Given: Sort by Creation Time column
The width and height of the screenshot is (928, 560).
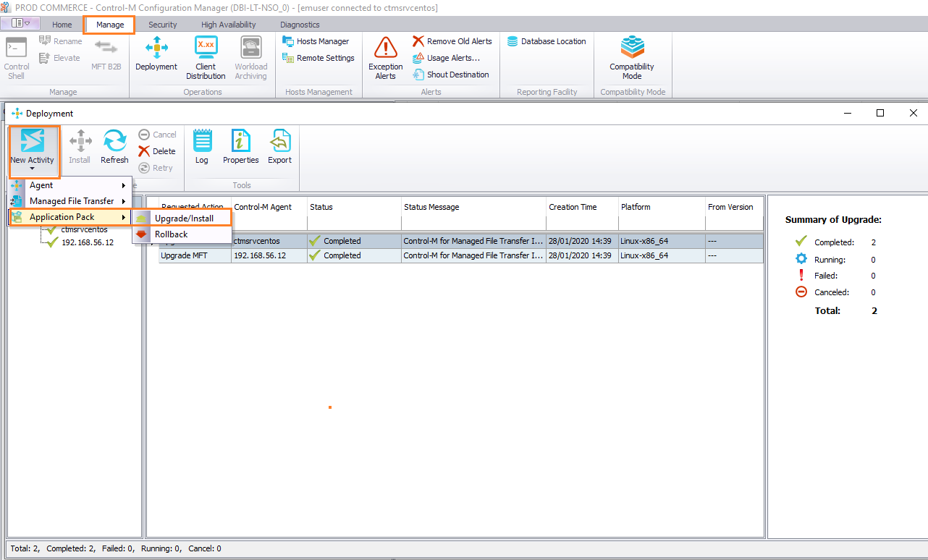Looking at the screenshot, I should (582, 207).
